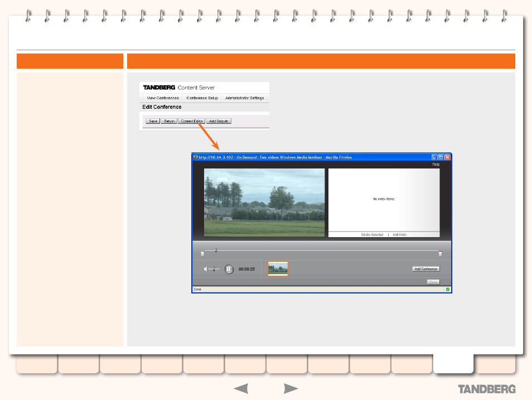Open the Administrator Settings tab

[x=244, y=98]
